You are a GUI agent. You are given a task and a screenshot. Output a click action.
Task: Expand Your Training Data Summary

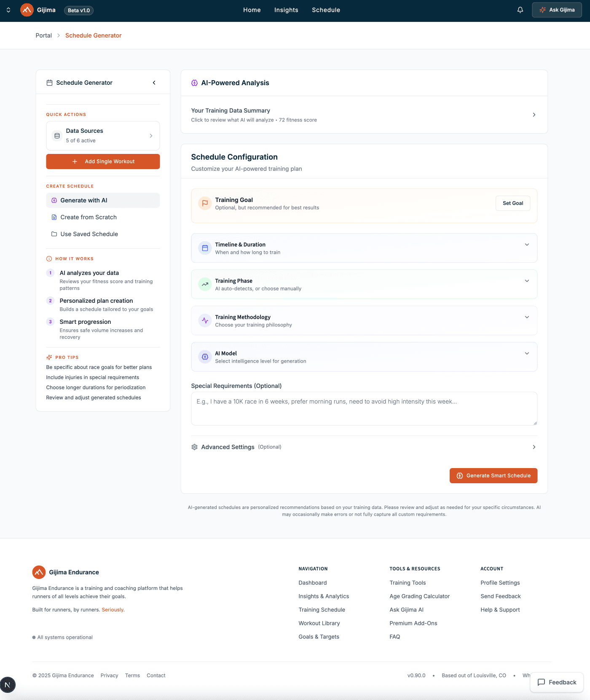click(x=534, y=115)
